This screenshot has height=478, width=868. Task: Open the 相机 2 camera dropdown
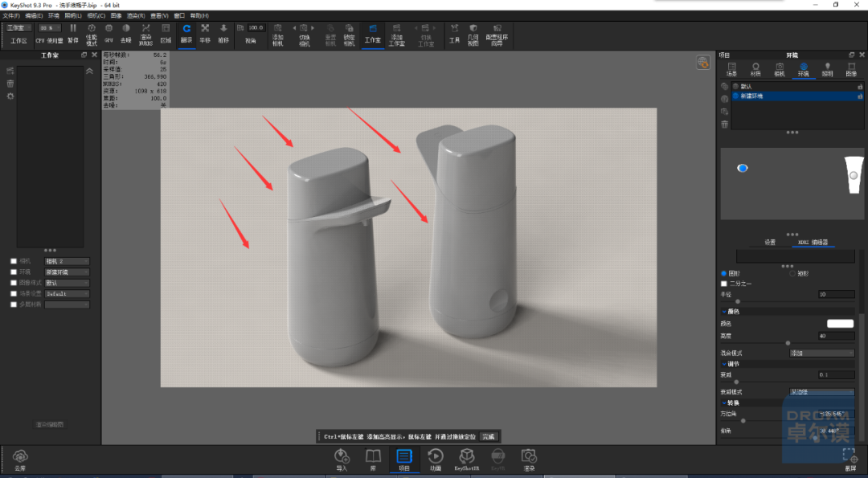67,261
